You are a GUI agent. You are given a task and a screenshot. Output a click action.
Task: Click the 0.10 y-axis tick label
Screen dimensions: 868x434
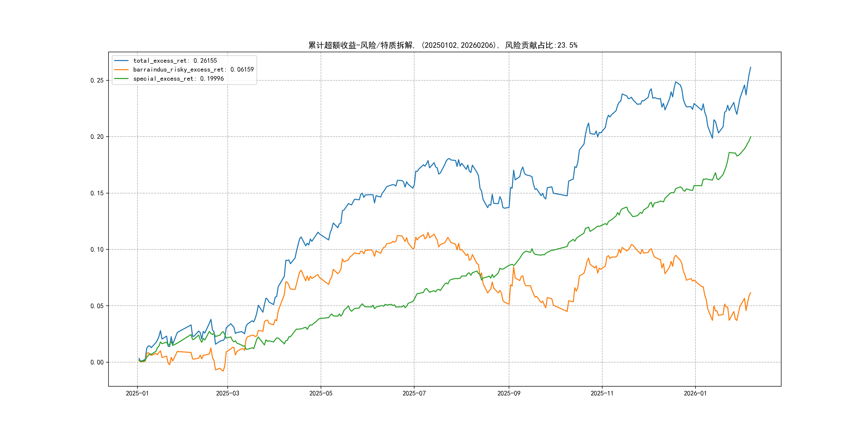click(97, 250)
